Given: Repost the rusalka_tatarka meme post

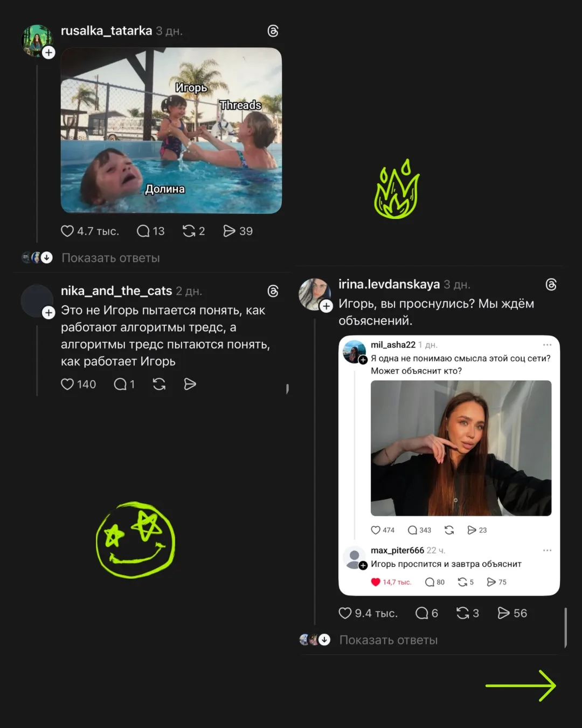Looking at the screenshot, I should (189, 231).
